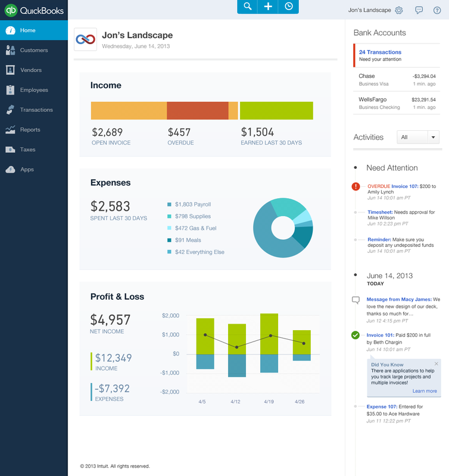This screenshot has width=449, height=476.
Task: Click the $2,689 open invoice amount
Action: click(107, 132)
